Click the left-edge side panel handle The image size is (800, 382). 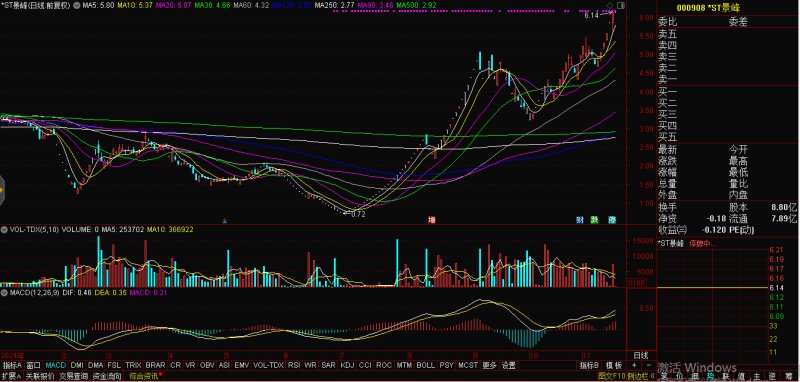[x=2, y=191]
